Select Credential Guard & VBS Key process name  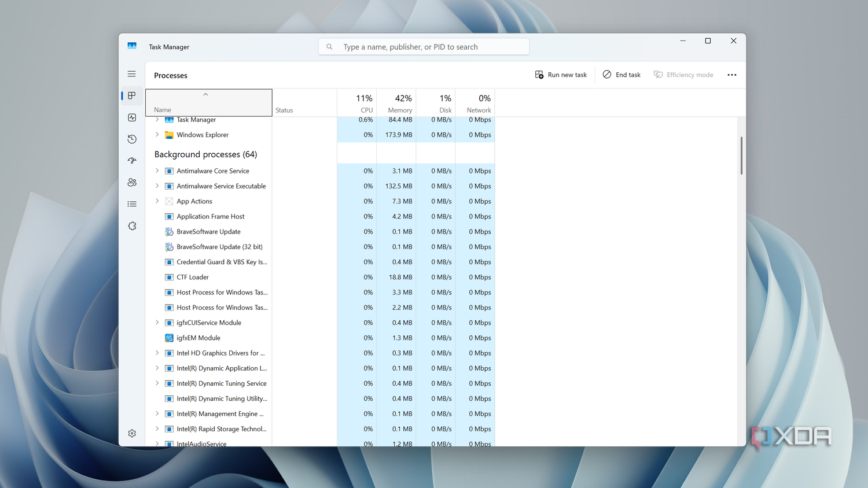[222, 262]
